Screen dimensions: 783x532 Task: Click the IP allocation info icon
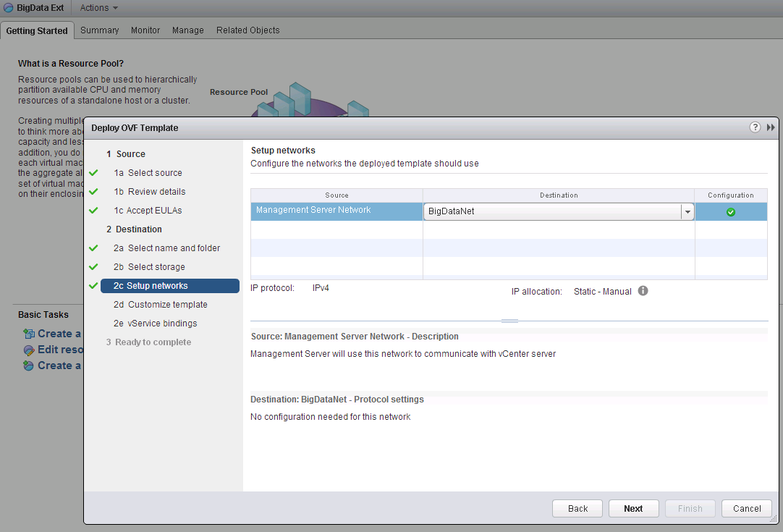point(643,291)
